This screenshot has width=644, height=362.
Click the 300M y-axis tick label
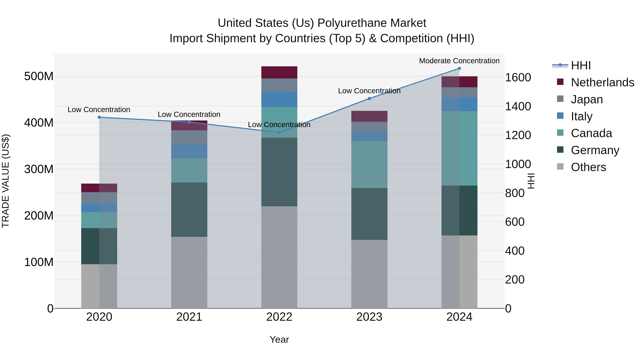coord(39,169)
